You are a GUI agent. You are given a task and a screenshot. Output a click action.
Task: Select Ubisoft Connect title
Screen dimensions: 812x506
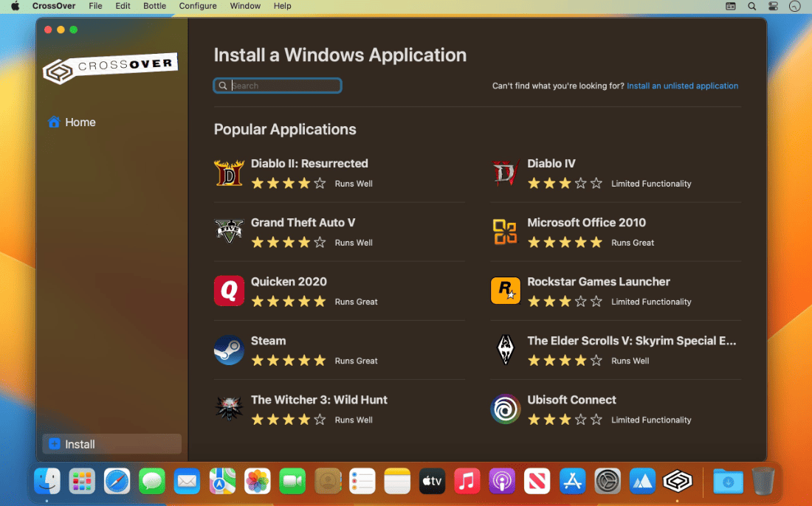point(571,400)
